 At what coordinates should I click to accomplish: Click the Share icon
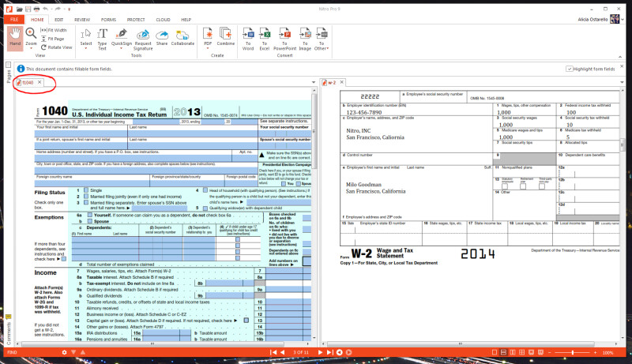coord(162,37)
